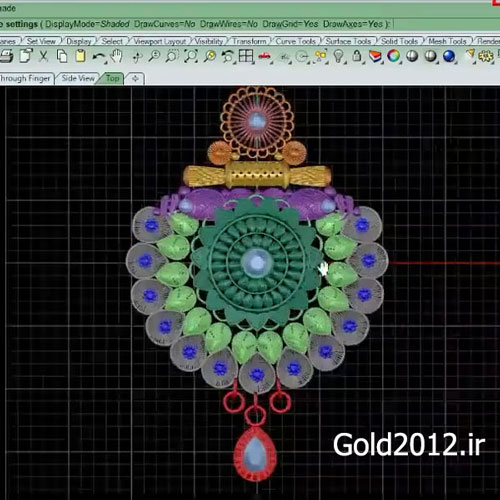Select the Pan view hand tool

pos(116,56)
